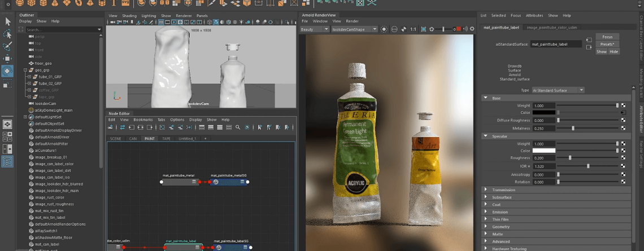Activate the Paint Selection tool
The height and width of the screenshot is (251, 644).
[7, 46]
